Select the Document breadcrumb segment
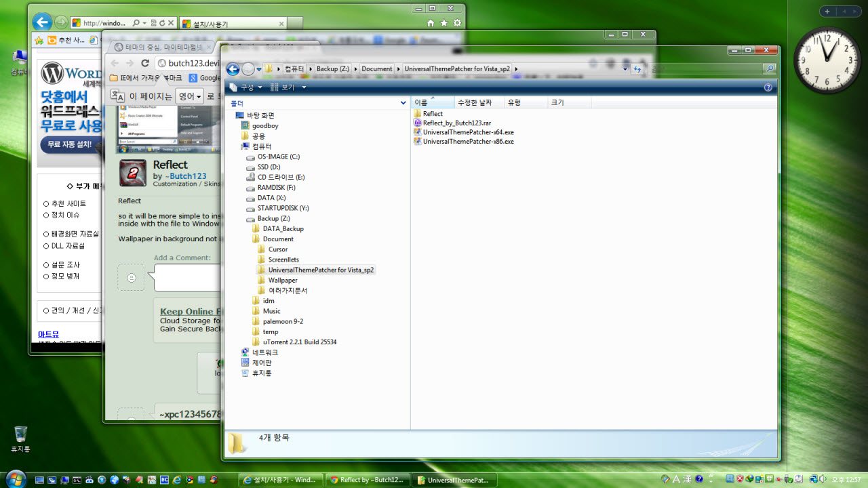 377,68
